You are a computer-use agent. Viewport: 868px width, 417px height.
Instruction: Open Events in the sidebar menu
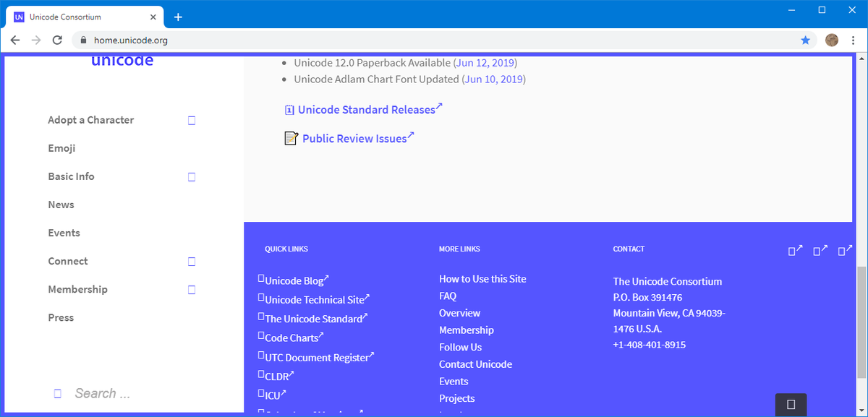click(64, 233)
